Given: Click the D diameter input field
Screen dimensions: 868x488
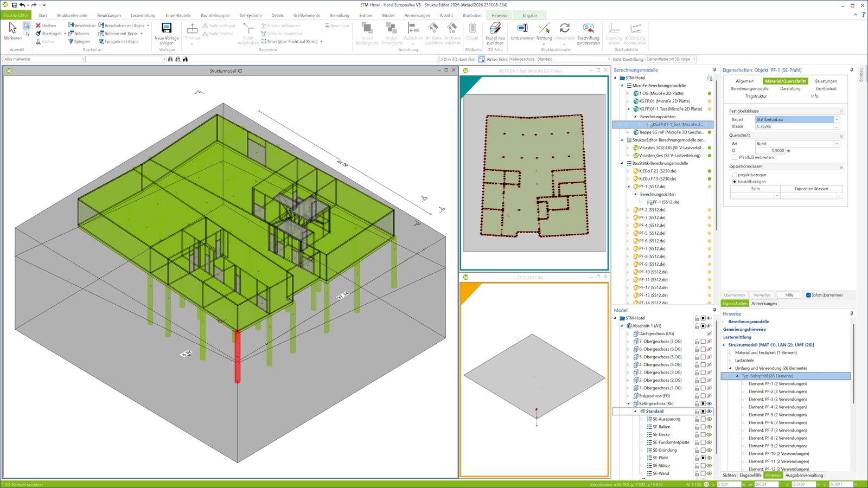Looking at the screenshot, I should click(770, 151).
